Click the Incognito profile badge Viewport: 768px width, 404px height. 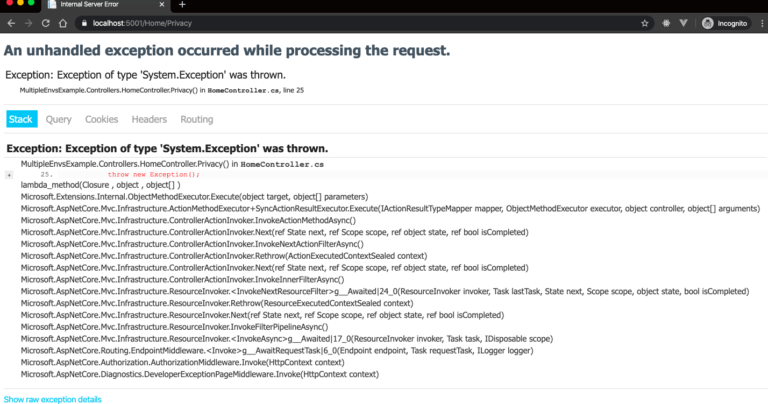point(725,23)
